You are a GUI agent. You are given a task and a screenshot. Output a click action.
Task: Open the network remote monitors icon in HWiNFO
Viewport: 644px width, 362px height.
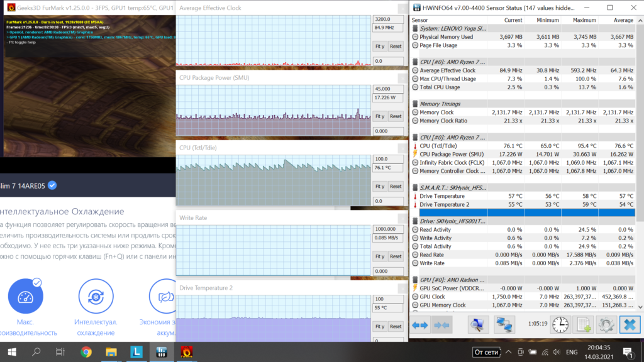pos(504,325)
